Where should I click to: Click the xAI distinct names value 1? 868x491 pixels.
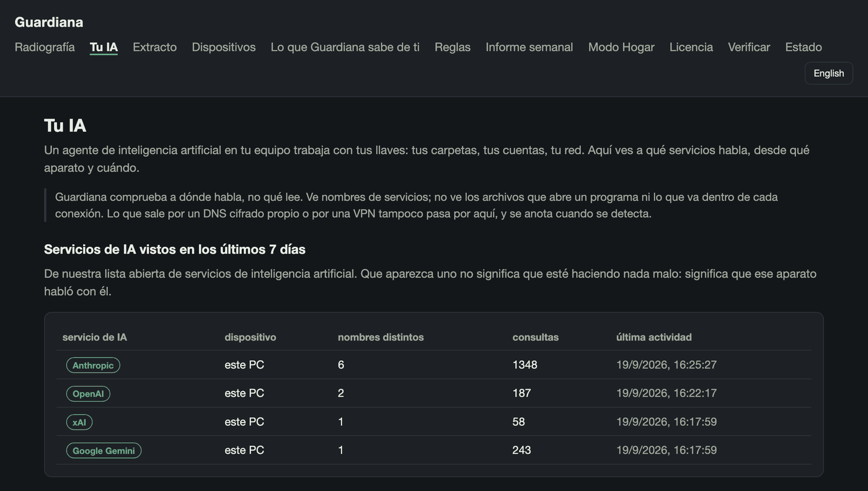point(341,422)
